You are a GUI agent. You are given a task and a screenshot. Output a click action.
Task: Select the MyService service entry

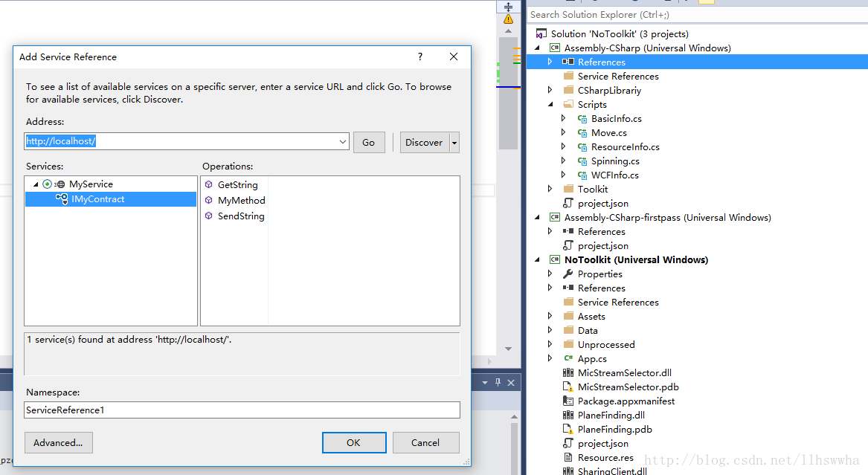click(91, 184)
